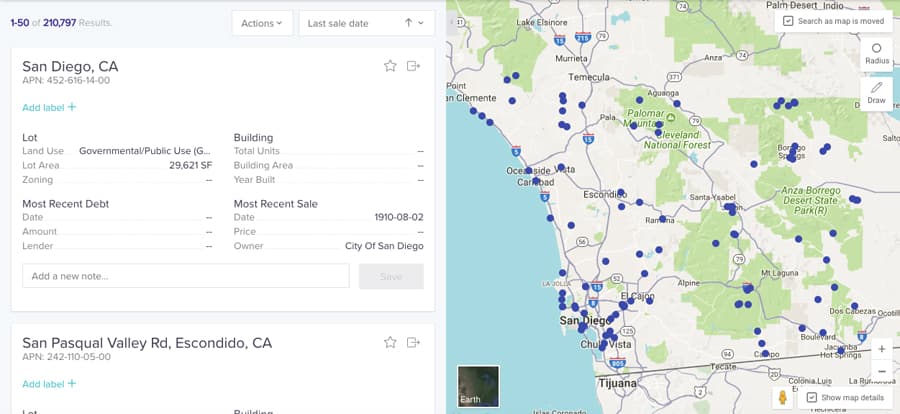The width and height of the screenshot is (900, 414).
Task: Click the Add a new note field
Action: (x=185, y=276)
